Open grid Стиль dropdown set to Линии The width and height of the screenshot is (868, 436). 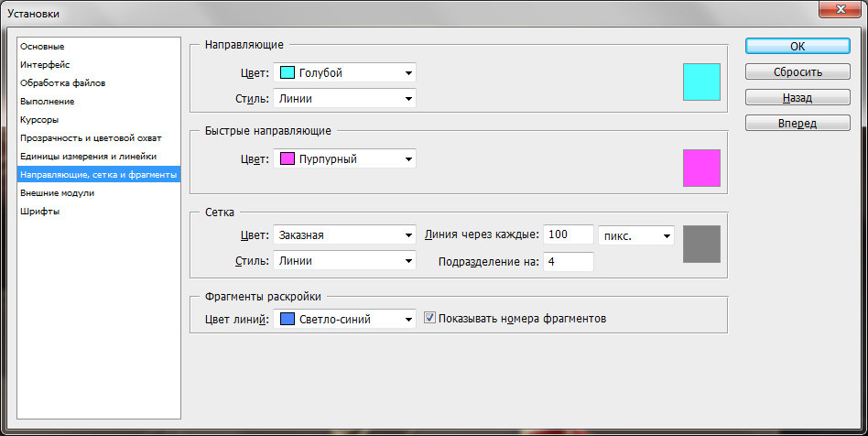point(344,261)
